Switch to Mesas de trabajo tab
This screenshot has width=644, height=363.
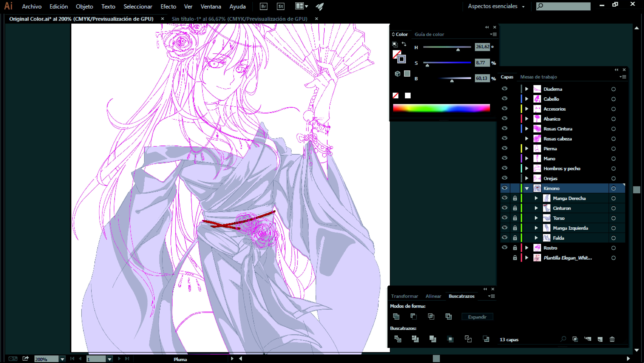point(539,77)
